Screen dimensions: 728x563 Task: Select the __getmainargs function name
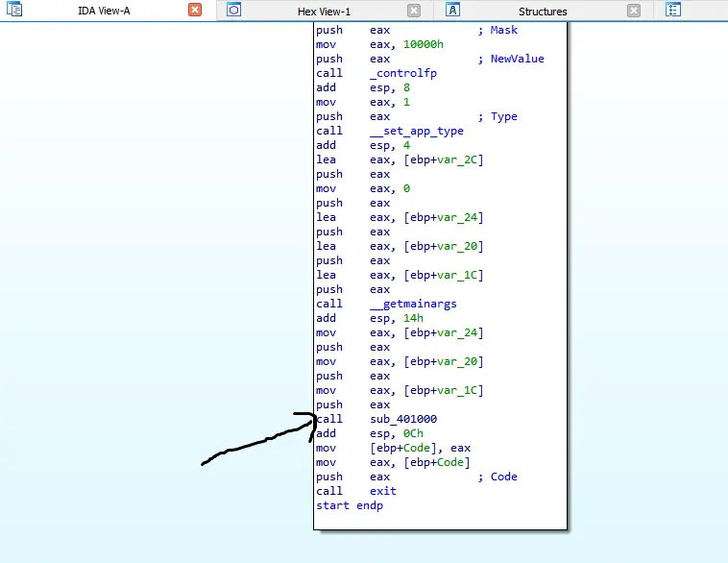pyautogui.click(x=414, y=304)
